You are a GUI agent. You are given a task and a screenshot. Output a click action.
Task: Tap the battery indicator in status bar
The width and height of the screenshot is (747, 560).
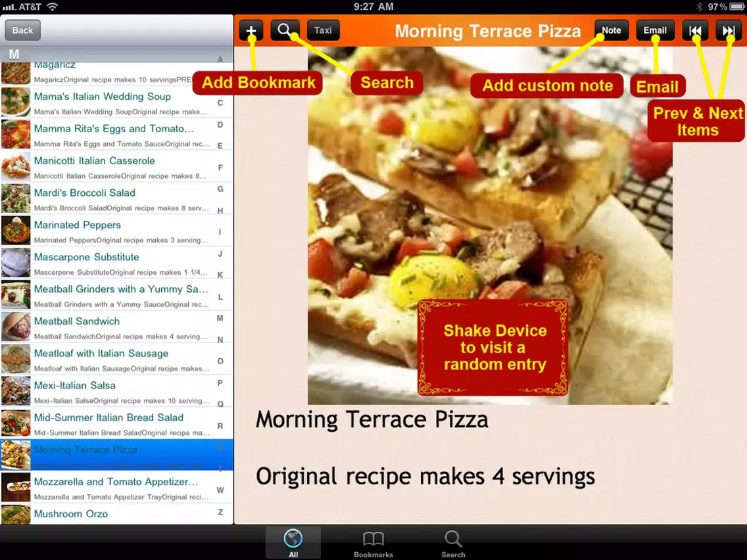click(x=736, y=7)
